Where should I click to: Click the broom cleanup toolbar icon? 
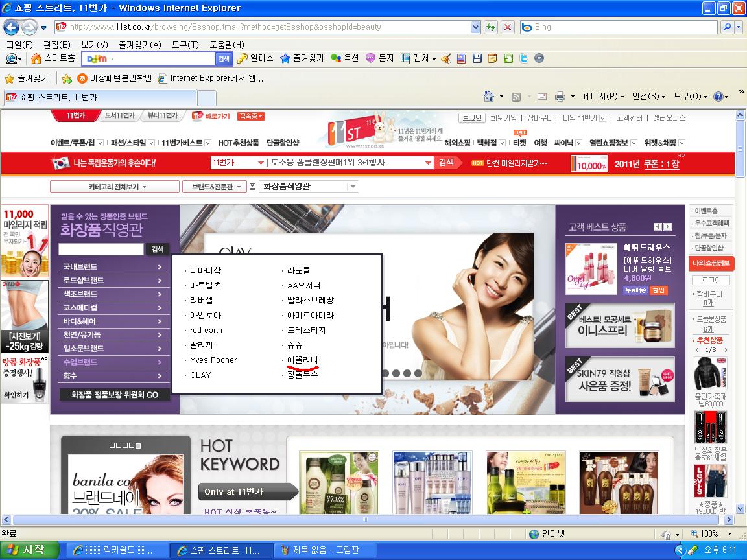point(446,58)
